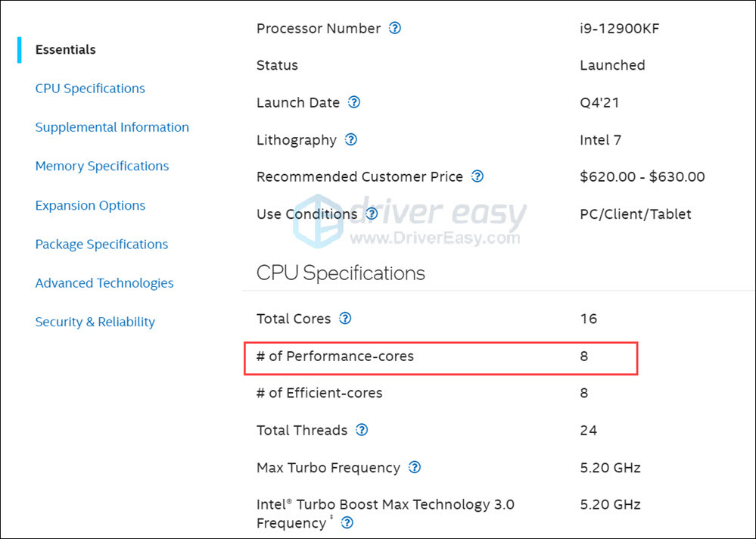Viewport: 756px width, 539px height.
Task: Select Essentials in the left sidebar
Action: [x=65, y=50]
